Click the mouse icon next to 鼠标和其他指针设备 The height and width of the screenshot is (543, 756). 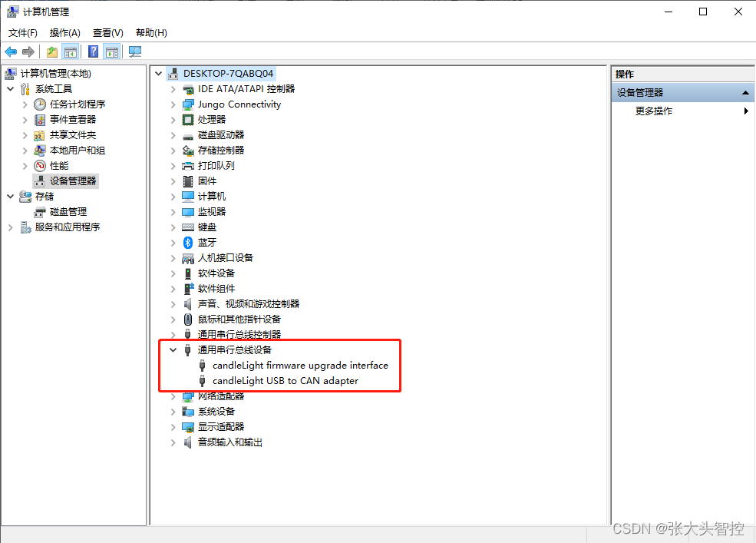click(188, 319)
